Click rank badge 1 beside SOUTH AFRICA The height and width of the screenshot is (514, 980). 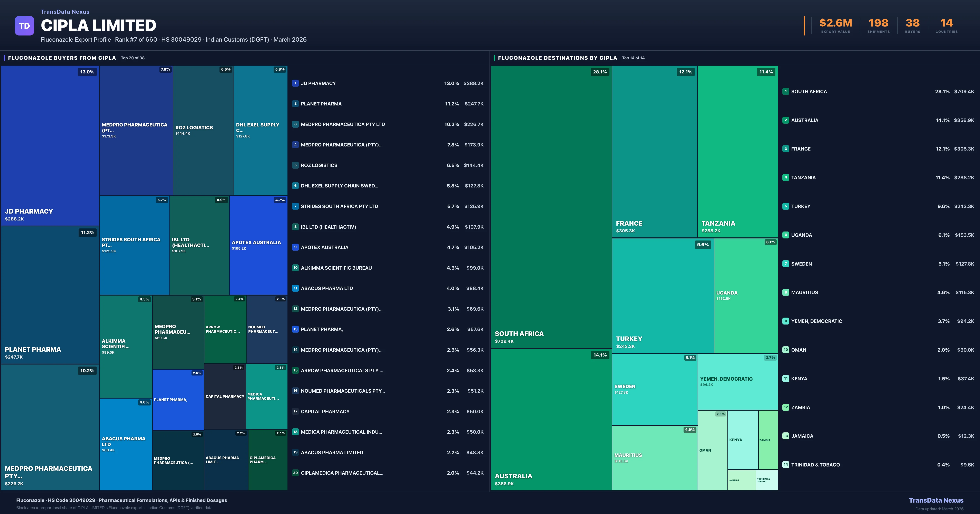click(786, 91)
